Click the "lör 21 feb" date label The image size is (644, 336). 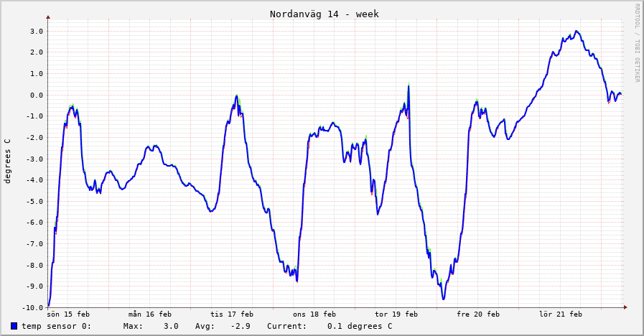click(x=561, y=314)
